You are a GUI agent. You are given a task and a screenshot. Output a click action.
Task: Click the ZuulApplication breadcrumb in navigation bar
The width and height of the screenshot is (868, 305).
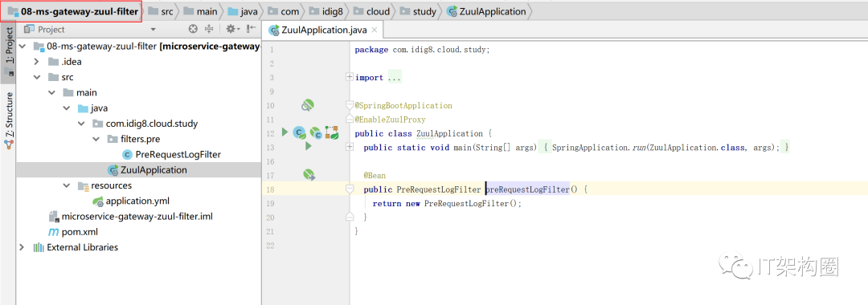[x=486, y=11]
